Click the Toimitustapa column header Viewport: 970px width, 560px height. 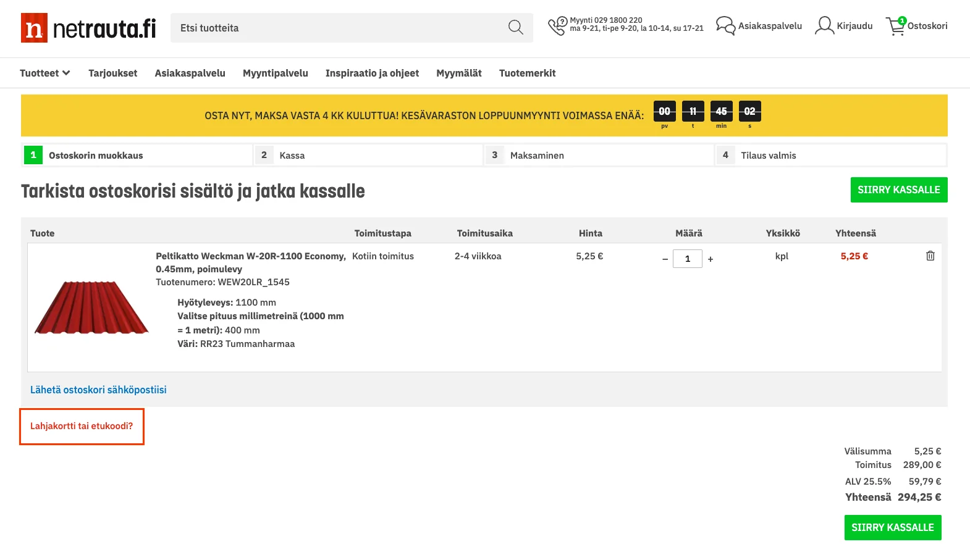point(383,233)
